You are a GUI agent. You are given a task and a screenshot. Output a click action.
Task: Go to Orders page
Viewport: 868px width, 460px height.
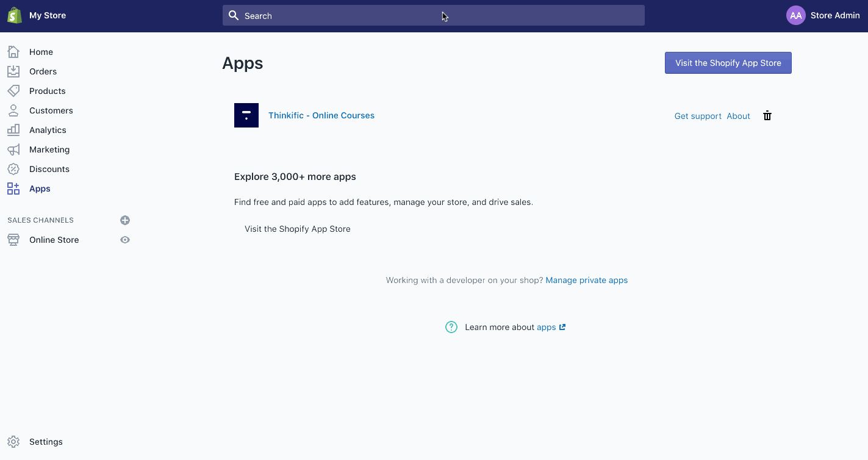(43, 71)
